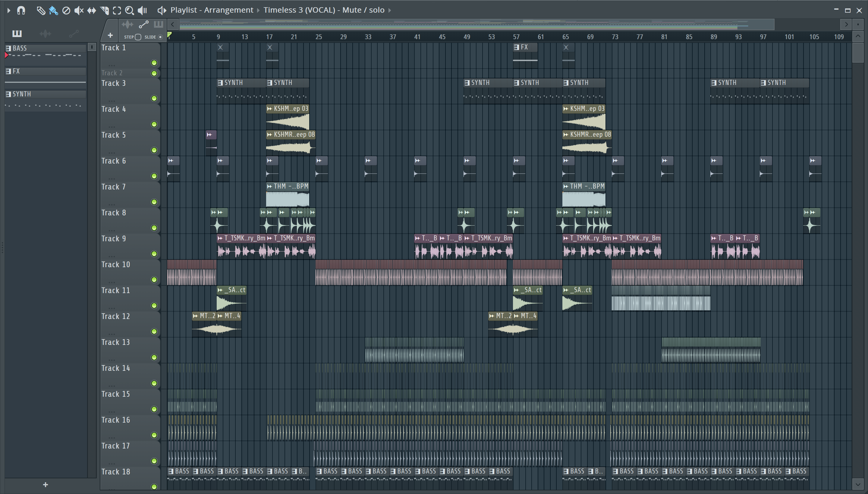Mute Track 2 with its green light
Screen dimensions: 868x494
click(x=154, y=73)
